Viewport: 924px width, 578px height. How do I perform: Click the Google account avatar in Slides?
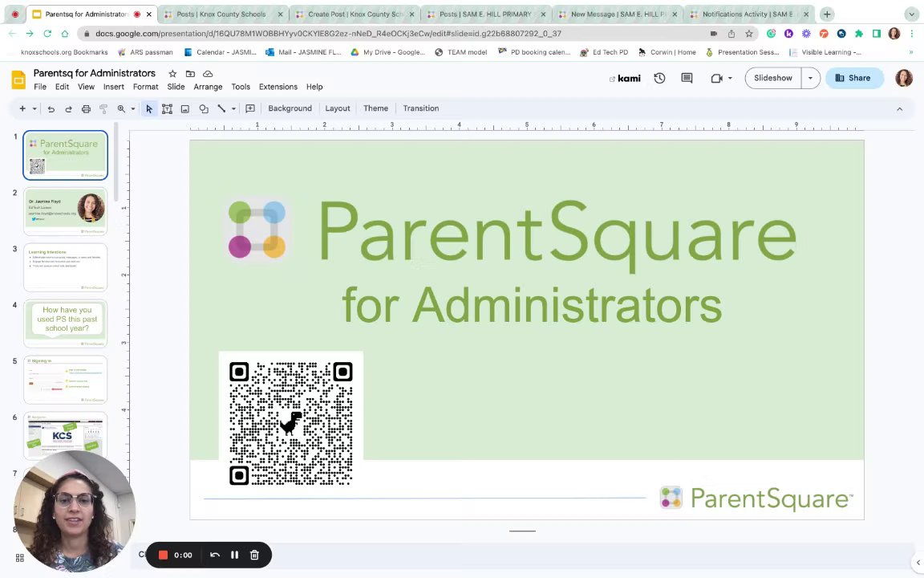[x=903, y=78]
